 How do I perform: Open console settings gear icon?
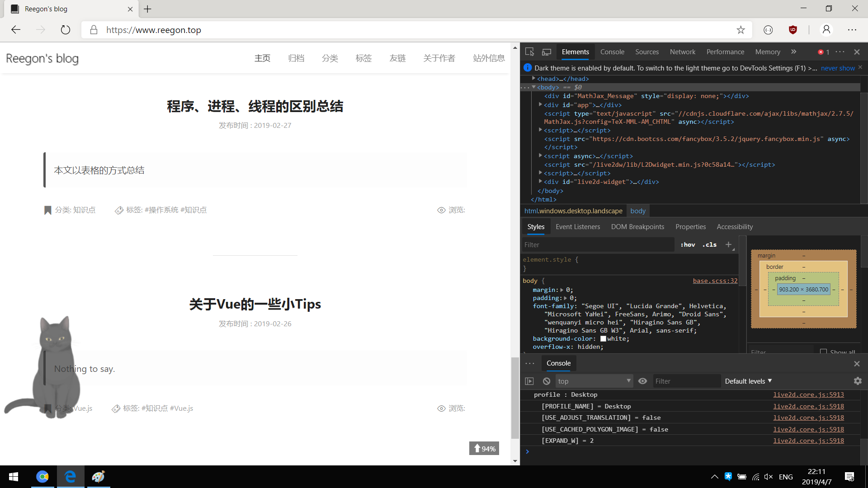click(858, 381)
